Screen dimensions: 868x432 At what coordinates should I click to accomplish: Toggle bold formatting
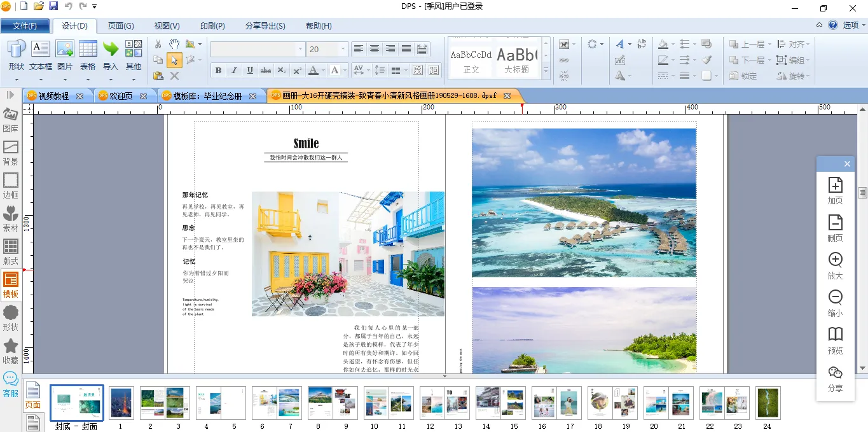218,71
